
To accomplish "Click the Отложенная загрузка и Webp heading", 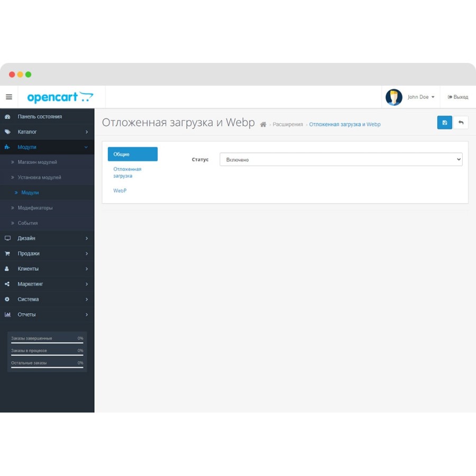I will click(178, 122).
